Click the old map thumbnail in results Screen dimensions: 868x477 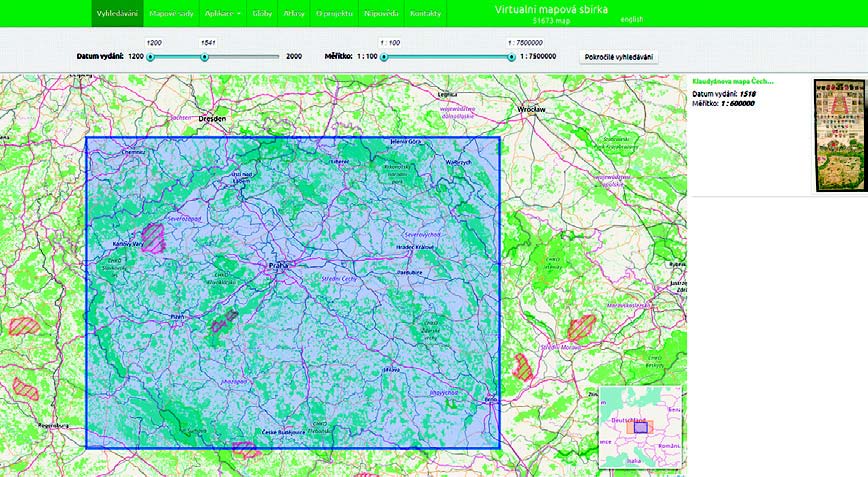coord(838,133)
